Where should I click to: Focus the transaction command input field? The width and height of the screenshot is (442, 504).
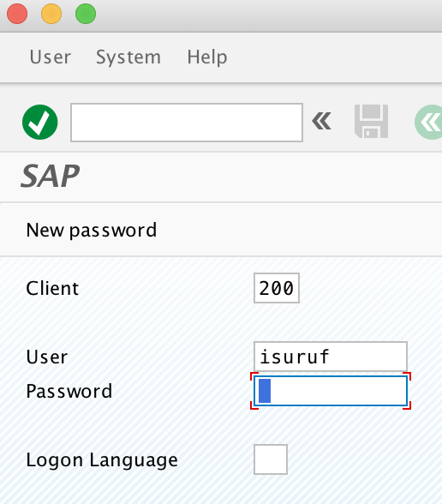pos(187,123)
